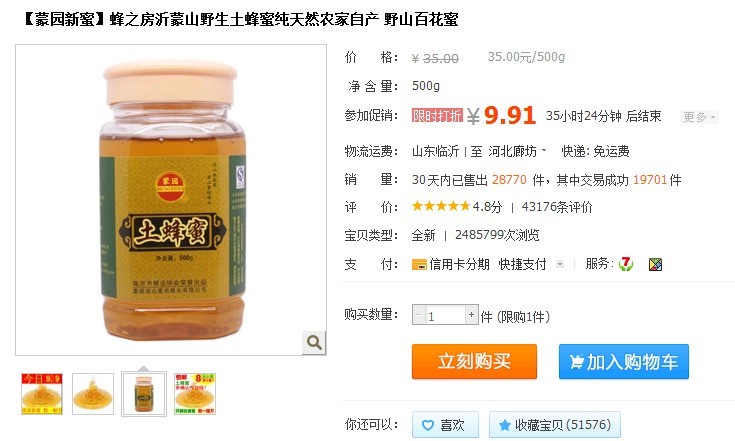Select the honey jar third thumbnail
735x441 pixels.
pos(144,394)
